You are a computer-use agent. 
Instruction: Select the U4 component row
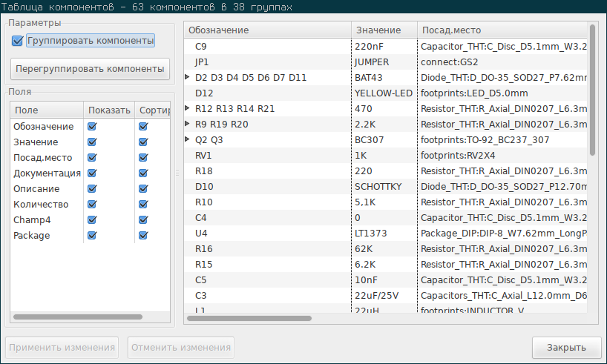(x=386, y=234)
